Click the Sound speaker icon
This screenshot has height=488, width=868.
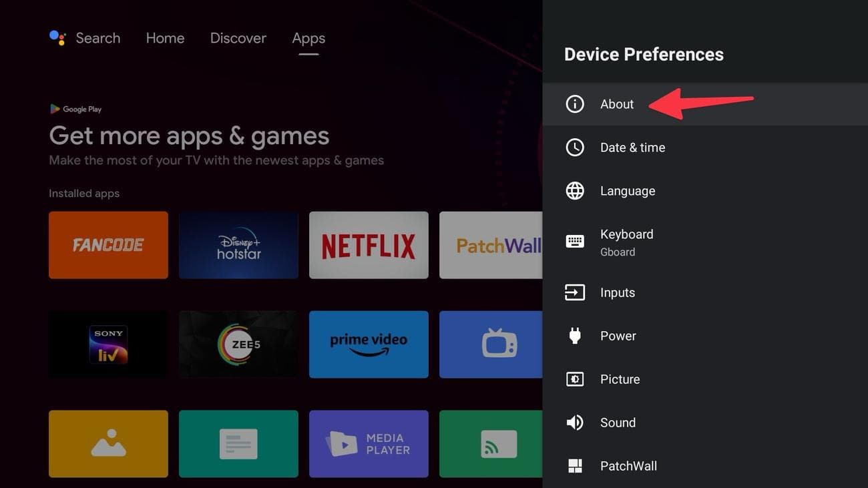coord(575,422)
